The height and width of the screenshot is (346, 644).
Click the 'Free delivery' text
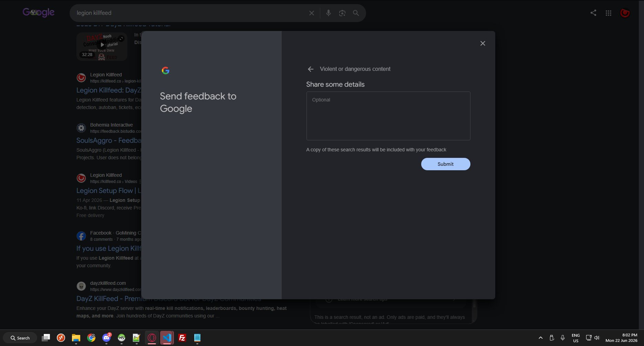(90, 215)
